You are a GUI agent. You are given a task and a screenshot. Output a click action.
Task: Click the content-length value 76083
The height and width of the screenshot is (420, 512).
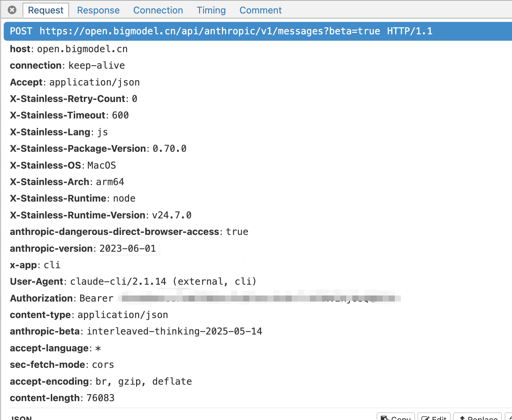[100, 398]
